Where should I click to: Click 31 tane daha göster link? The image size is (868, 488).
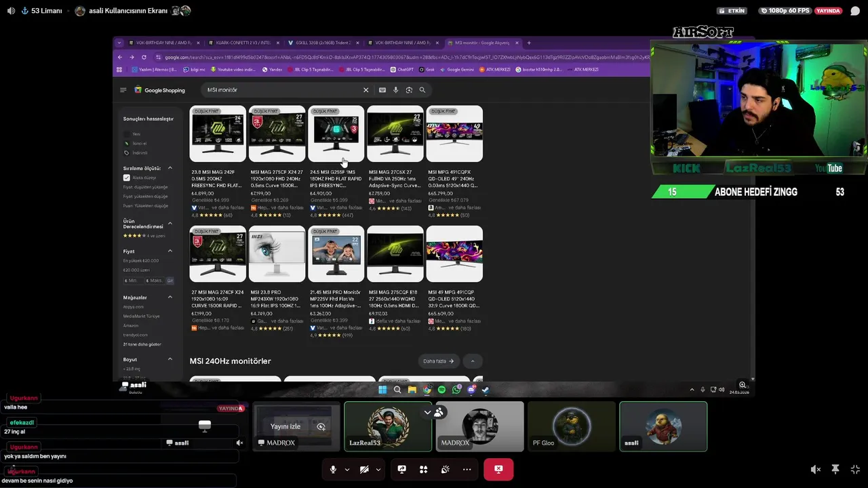(x=142, y=344)
